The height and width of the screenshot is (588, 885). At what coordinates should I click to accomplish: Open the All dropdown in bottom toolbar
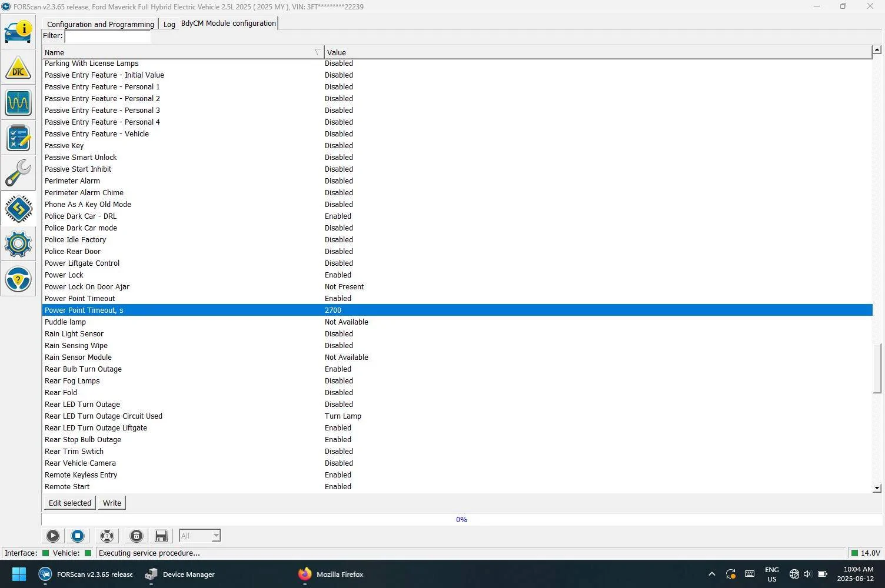pos(199,536)
